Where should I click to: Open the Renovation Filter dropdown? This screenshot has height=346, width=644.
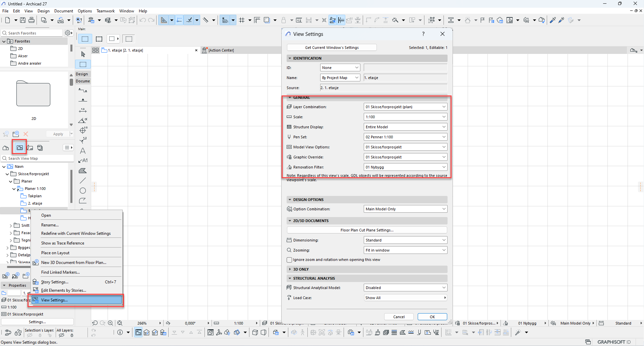point(405,167)
